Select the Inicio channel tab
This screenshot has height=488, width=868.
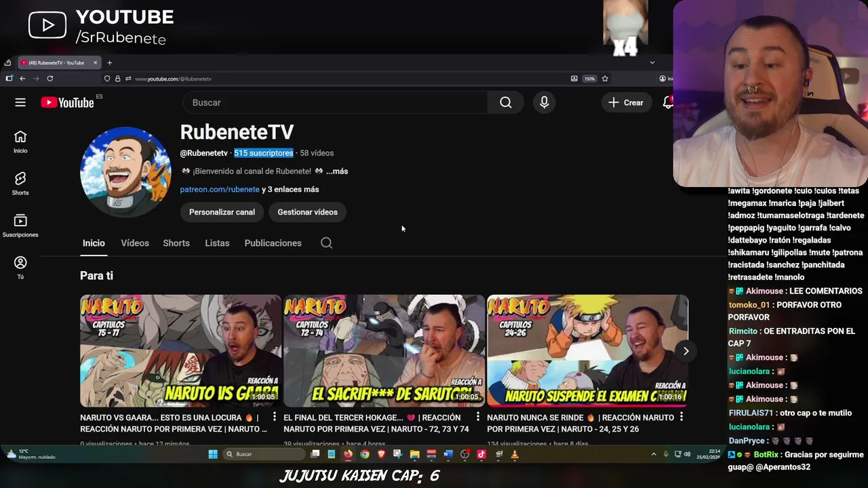pyautogui.click(x=94, y=243)
